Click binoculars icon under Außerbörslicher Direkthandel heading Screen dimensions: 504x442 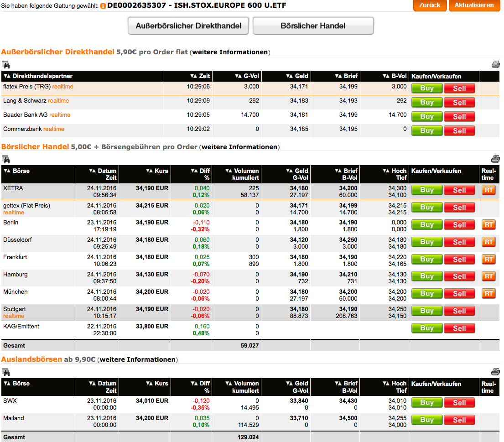[x=5, y=64]
